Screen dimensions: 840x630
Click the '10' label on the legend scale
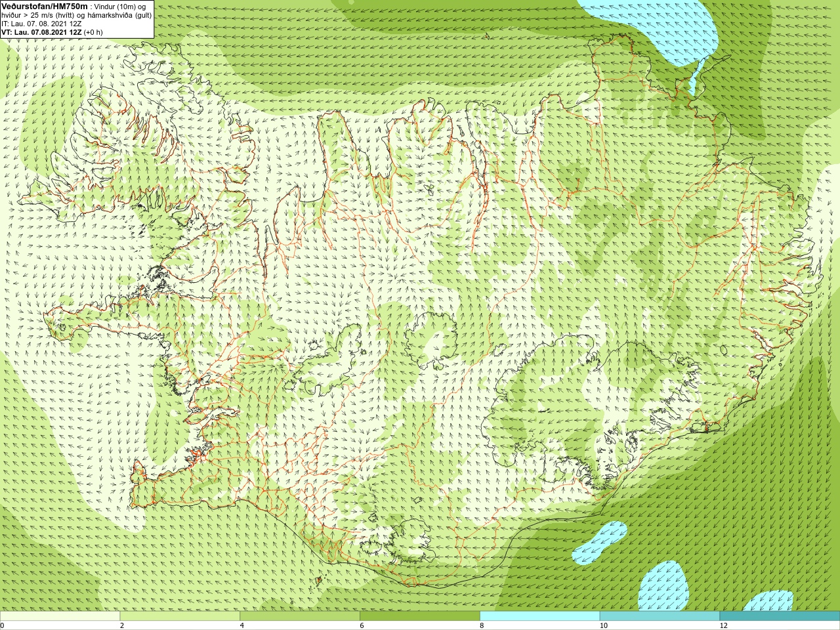604,625
